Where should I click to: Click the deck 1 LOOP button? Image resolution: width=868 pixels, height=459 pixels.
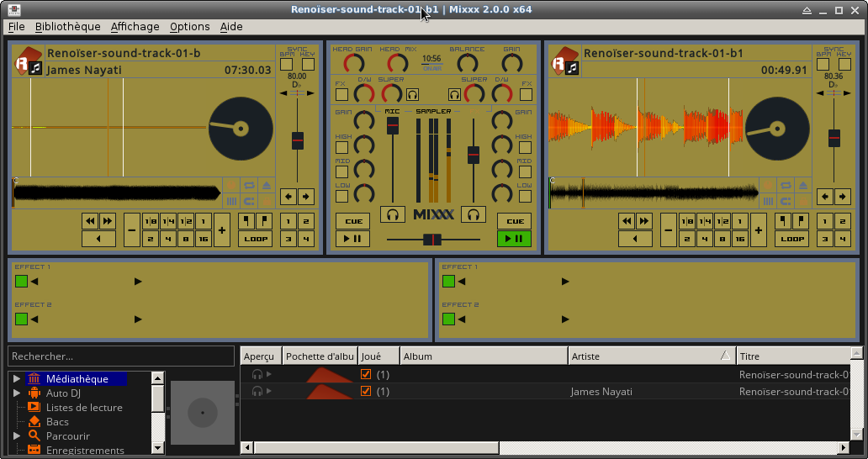pos(255,239)
